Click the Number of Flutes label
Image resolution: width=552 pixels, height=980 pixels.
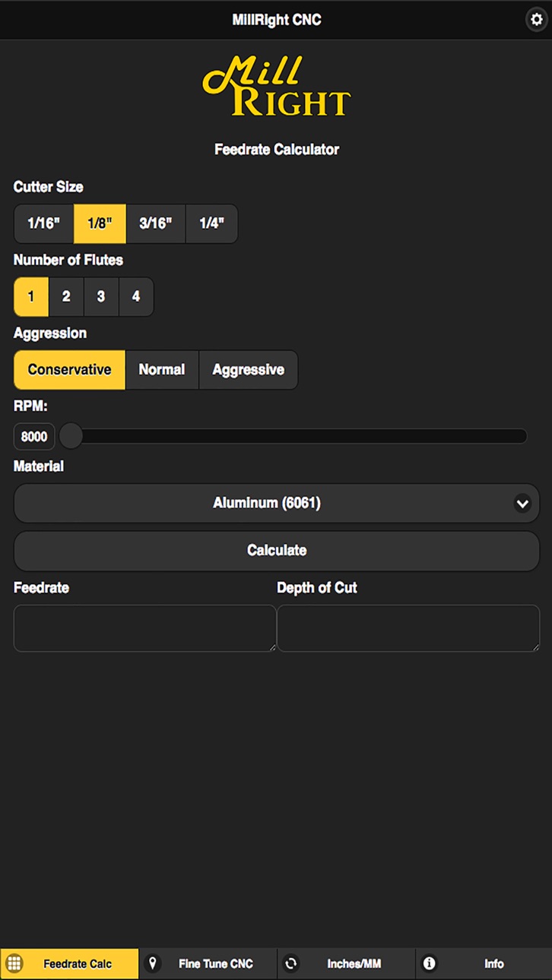click(x=68, y=260)
